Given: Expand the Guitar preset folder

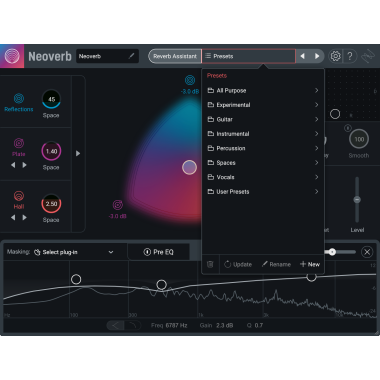Looking at the screenshot, I should pyautogui.click(x=263, y=119).
